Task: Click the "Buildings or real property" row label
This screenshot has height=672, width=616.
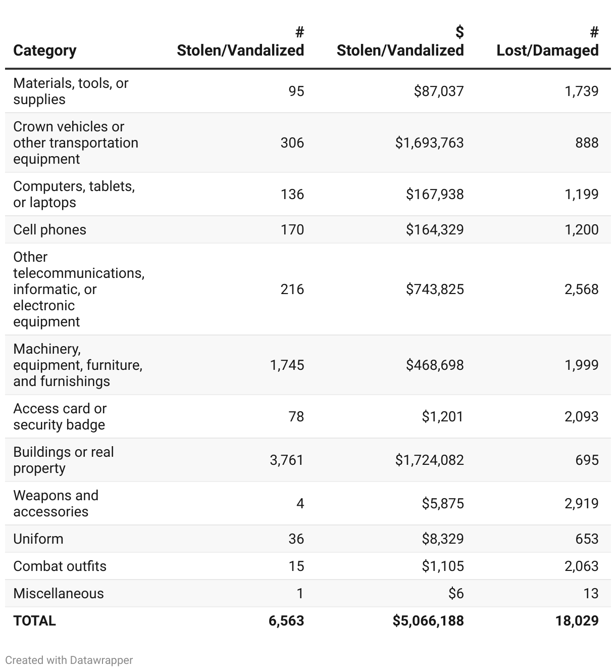Action: point(64,460)
